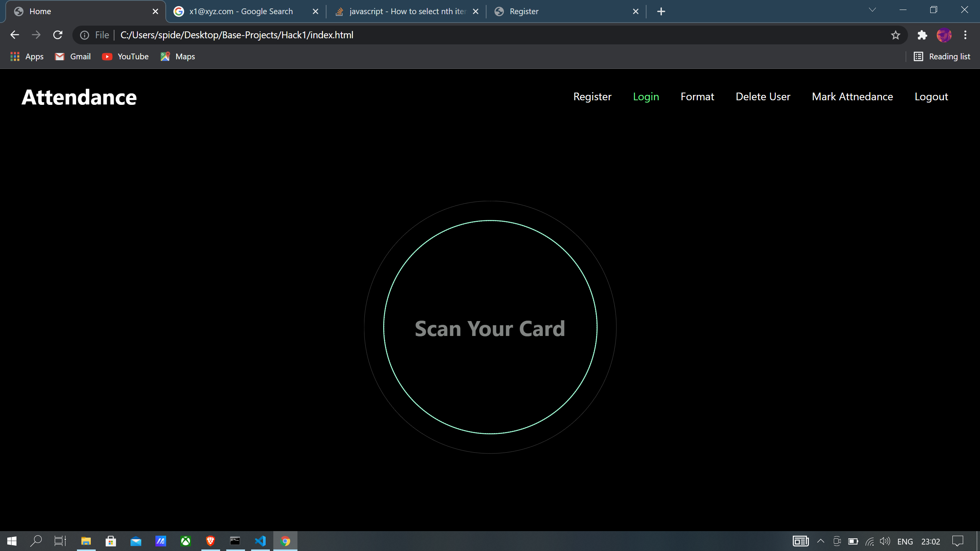Select the Delete User menu item
Screen dimensions: 980x551
[x=763, y=96]
